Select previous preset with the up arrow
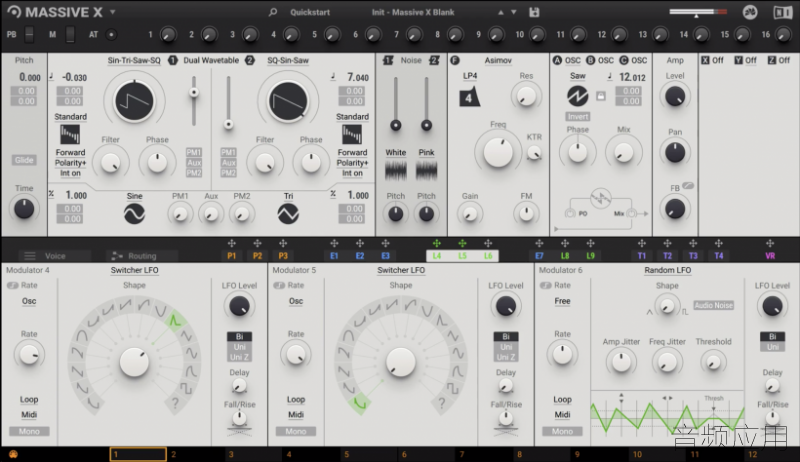800x462 pixels. click(x=501, y=12)
